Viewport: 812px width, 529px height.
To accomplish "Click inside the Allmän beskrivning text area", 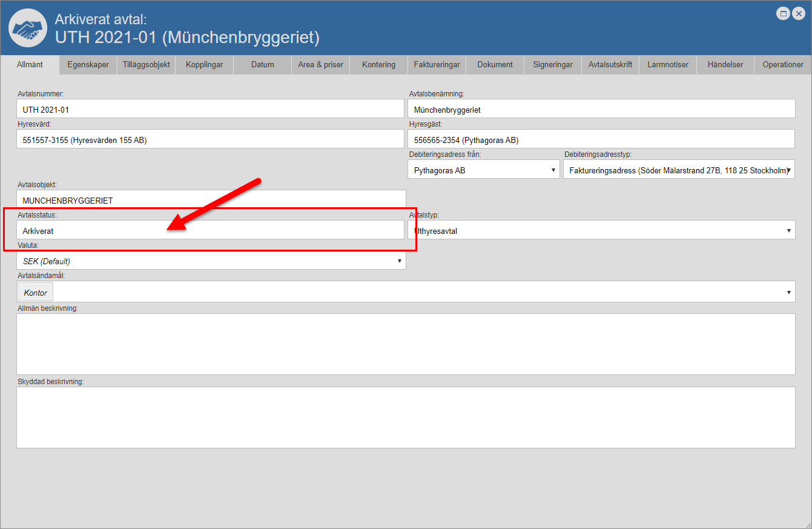I will [406, 344].
